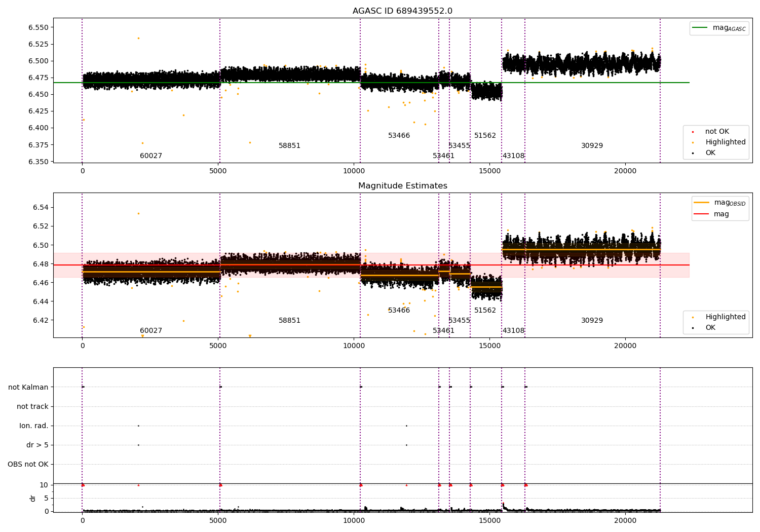Image resolution: width=760 pixels, height=532 pixels.
Task: Click the 6.48 y-tick in middle plot
Action: coord(41,264)
